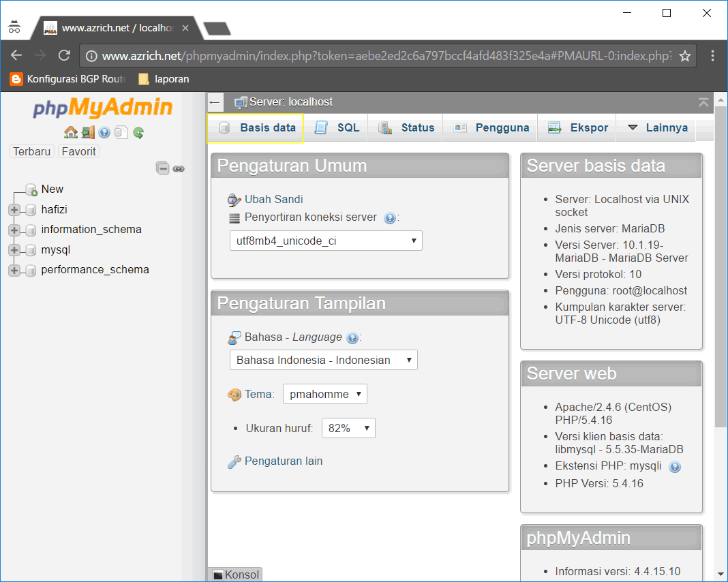The height and width of the screenshot is (582, 728).
Task: Go back with the browser back arrow
Action: coord(16,55)
